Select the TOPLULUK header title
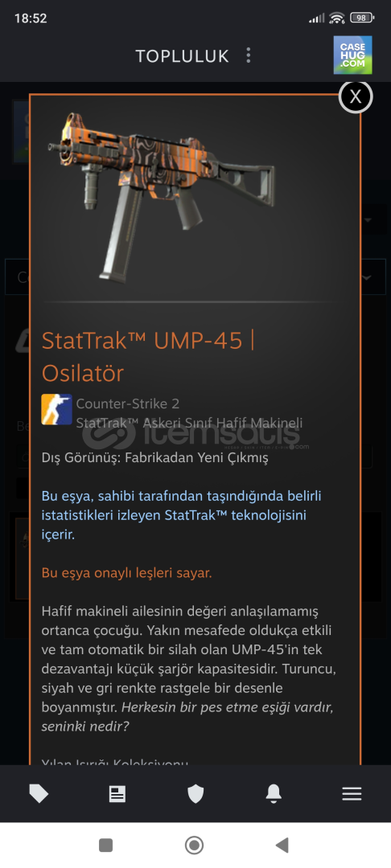 point(182,56)
